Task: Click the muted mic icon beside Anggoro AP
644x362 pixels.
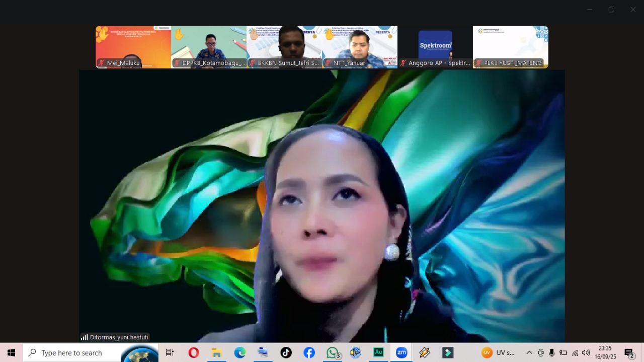Action: pos(404,63)
